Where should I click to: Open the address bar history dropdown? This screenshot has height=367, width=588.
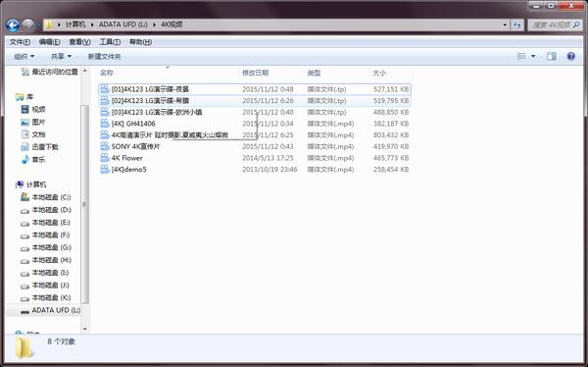tap(505, 26)
